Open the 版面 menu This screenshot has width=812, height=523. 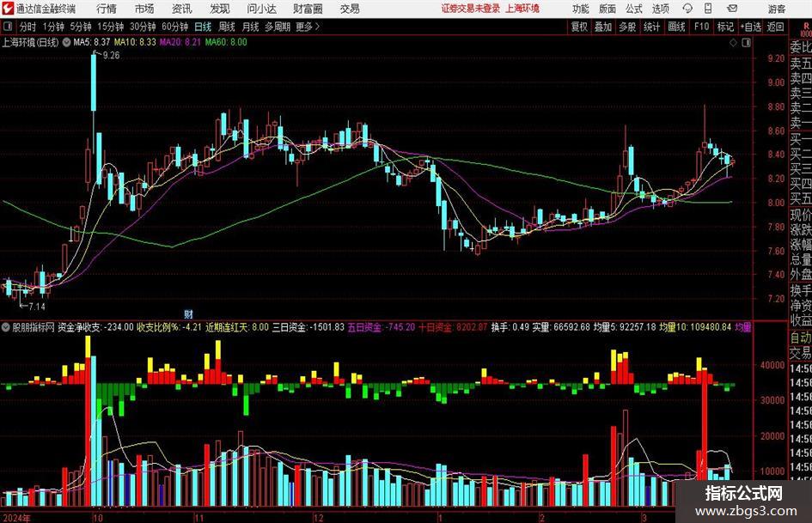point(607,9)
